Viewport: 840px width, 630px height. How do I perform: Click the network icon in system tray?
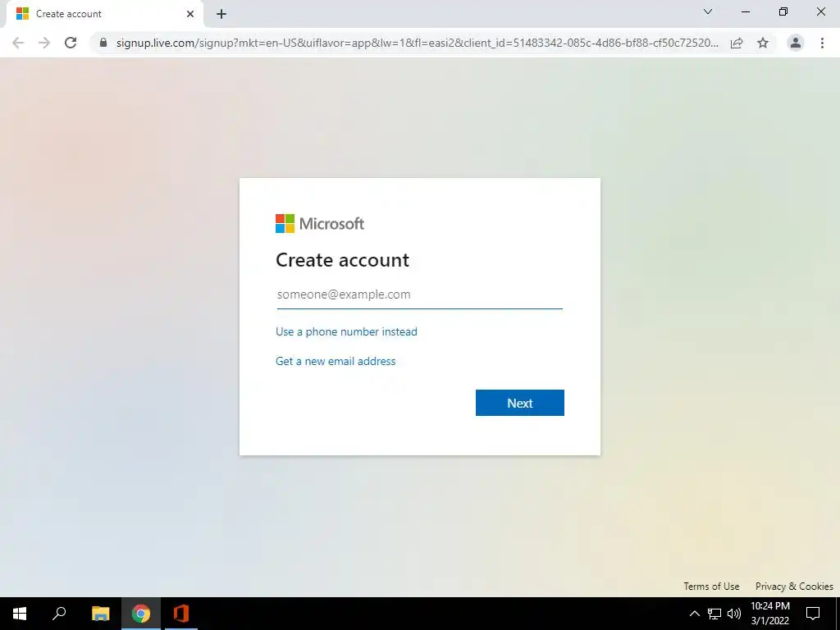(714, 614)
